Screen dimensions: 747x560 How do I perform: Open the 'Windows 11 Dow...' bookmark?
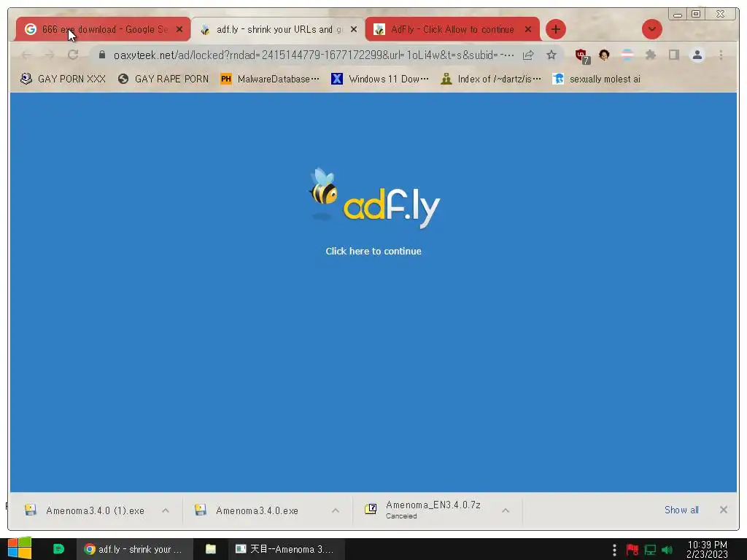(380, 79)
